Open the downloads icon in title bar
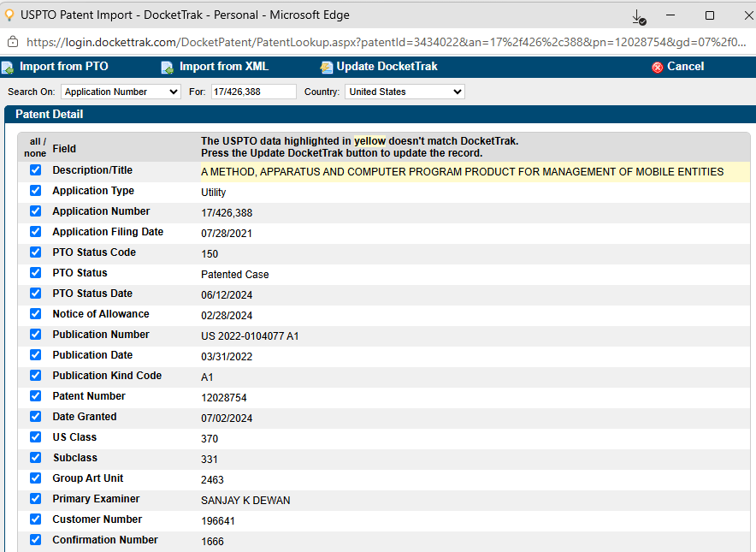 click(x=639, y=17)
